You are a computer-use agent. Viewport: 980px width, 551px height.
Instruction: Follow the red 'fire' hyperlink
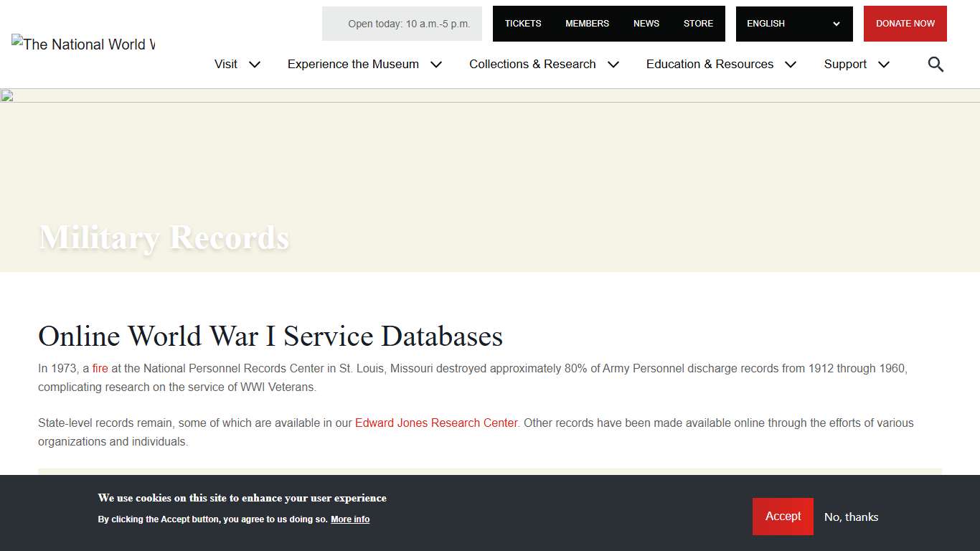100,369
